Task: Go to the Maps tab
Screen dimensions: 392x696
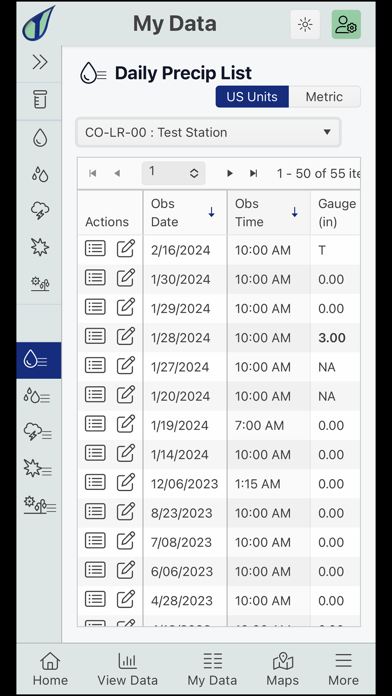Action: [282, 669]
